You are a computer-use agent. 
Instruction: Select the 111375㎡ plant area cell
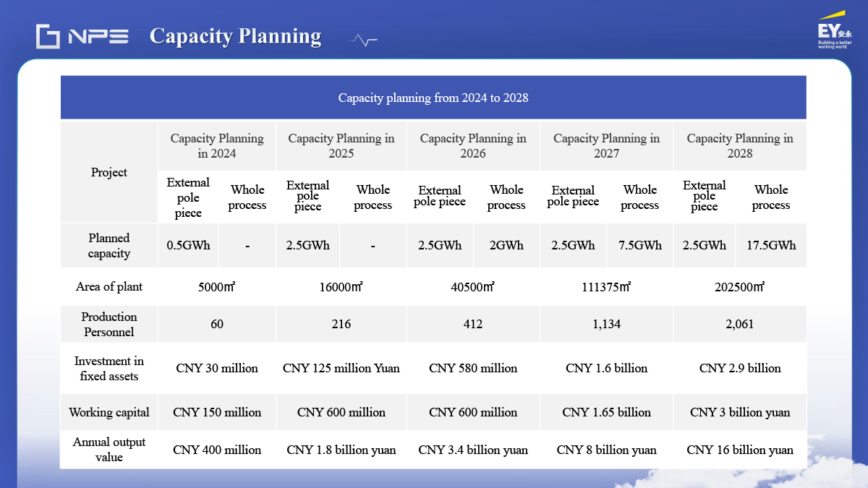(606, 287)
